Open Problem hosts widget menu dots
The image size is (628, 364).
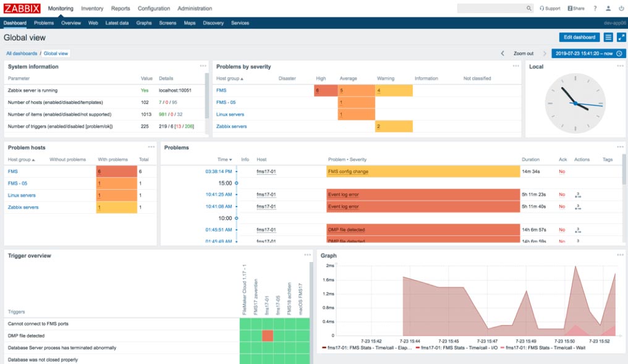point(151,146)
